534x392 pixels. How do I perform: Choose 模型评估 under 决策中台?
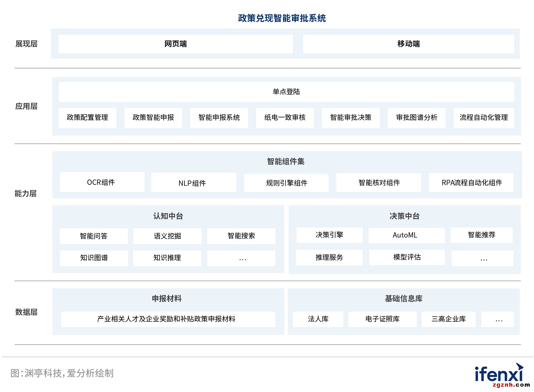[x=407, y=257]
